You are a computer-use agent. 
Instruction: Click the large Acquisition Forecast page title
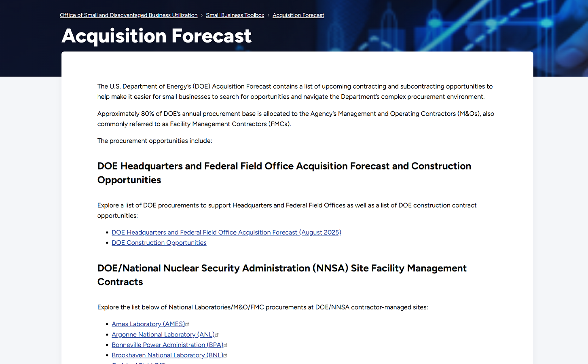(x=157, y=36)
